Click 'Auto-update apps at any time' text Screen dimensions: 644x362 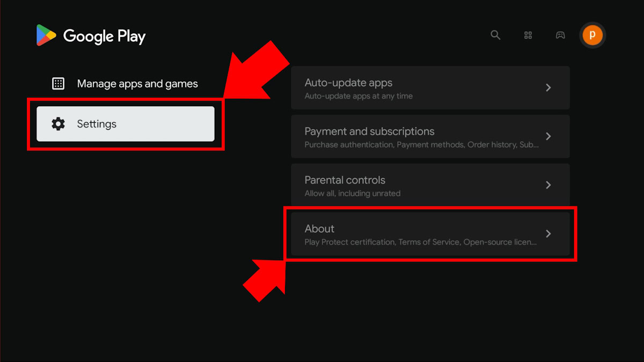click(x=358, y=96)
